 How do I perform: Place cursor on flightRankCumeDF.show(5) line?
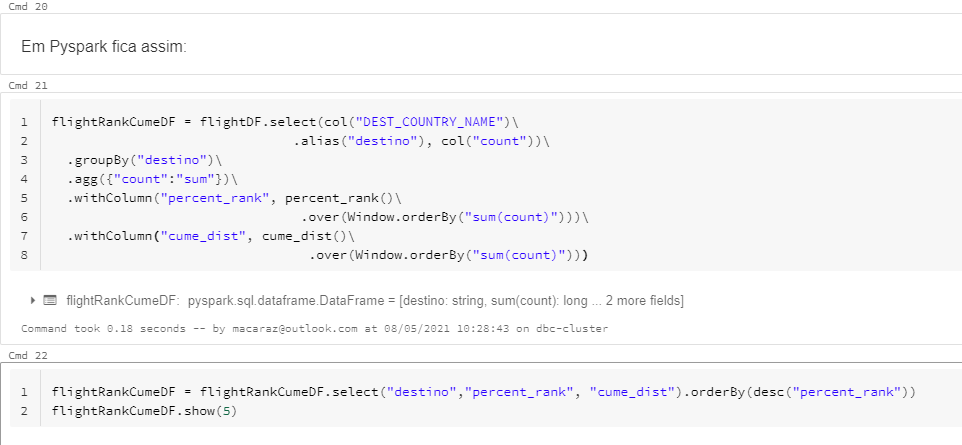[142, 411]
